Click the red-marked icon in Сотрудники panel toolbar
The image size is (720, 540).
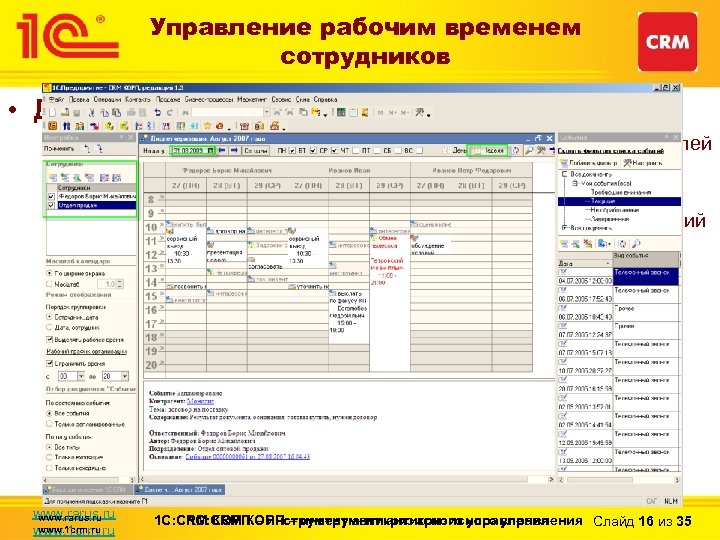tap(90, 177)
